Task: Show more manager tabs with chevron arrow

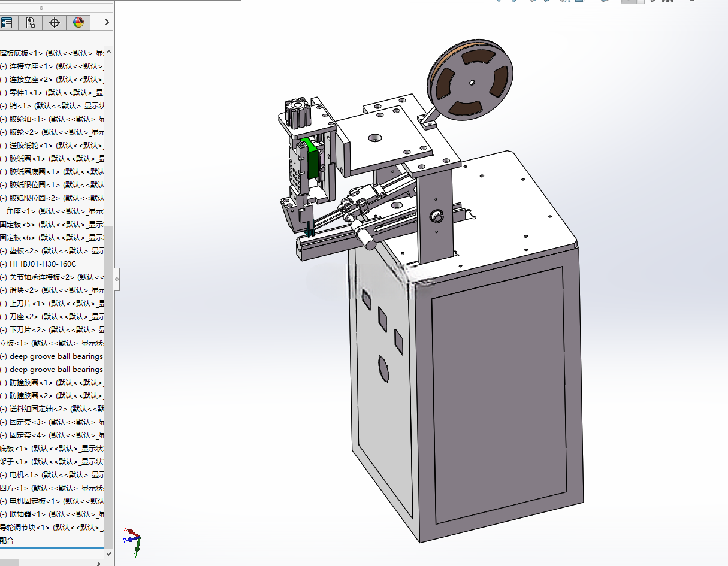Action: coord(107,23)
